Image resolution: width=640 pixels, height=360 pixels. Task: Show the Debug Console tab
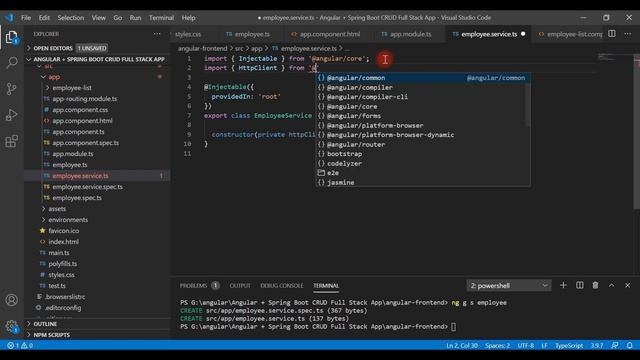coord(282,286)
